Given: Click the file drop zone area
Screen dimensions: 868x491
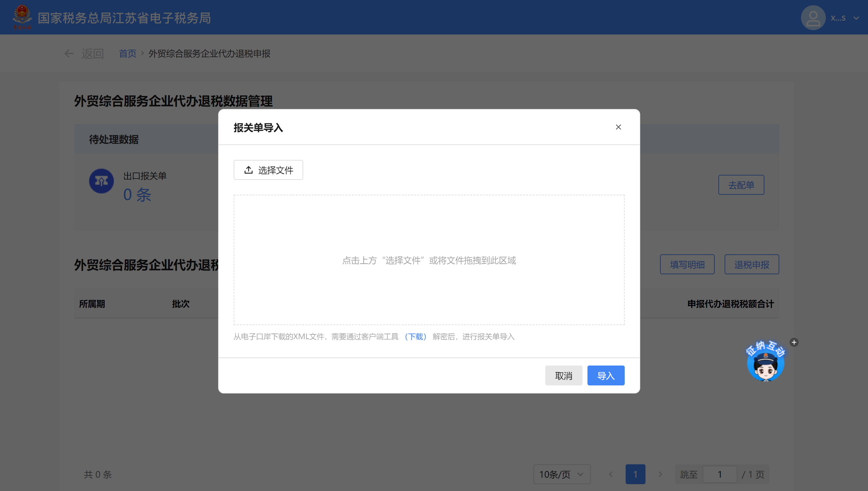Looking at the screenshot, I should (429, 260).
